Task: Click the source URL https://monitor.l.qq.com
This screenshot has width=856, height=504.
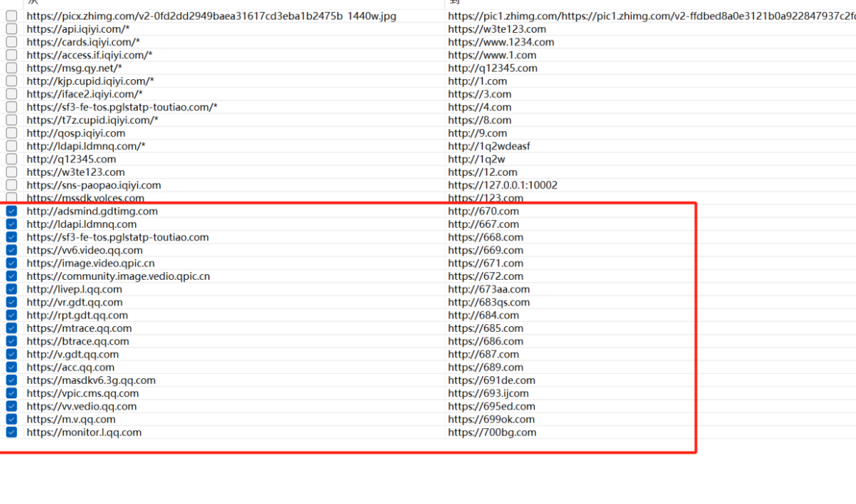Action: tap(84, 433)
